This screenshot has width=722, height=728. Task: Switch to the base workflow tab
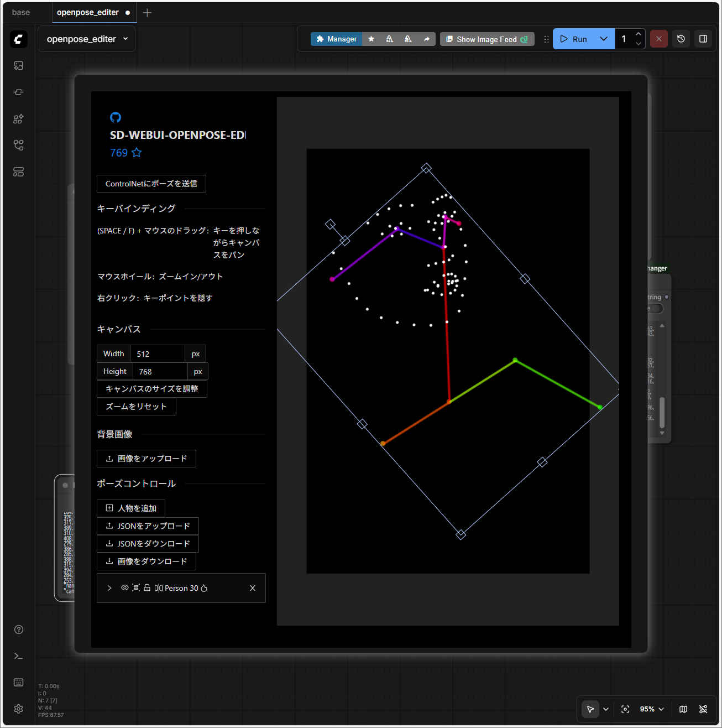21,12
